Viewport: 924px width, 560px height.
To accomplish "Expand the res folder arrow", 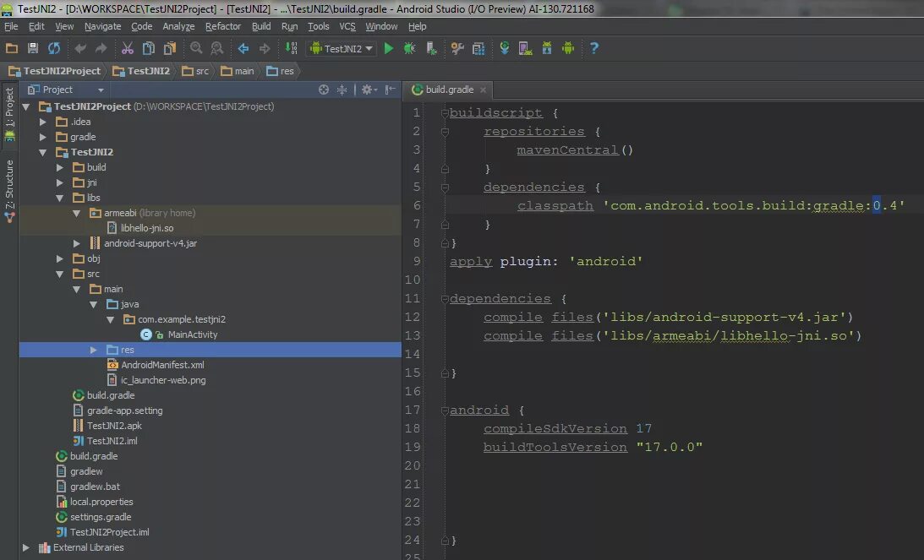I will [x=93, y=350].
